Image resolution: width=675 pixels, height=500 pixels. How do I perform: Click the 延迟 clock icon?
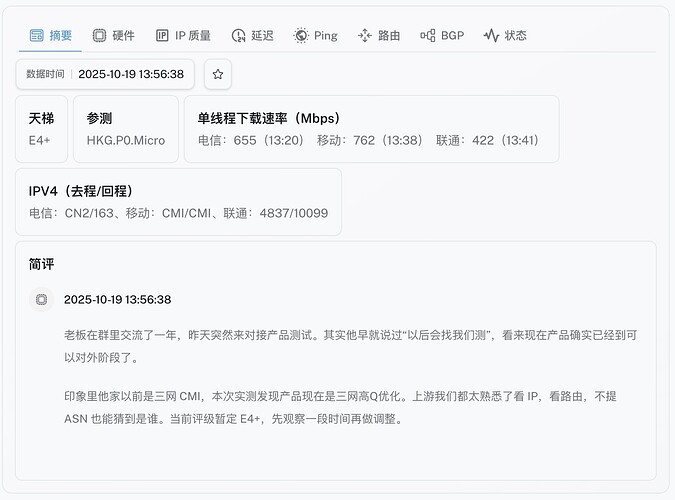(238, 36)
